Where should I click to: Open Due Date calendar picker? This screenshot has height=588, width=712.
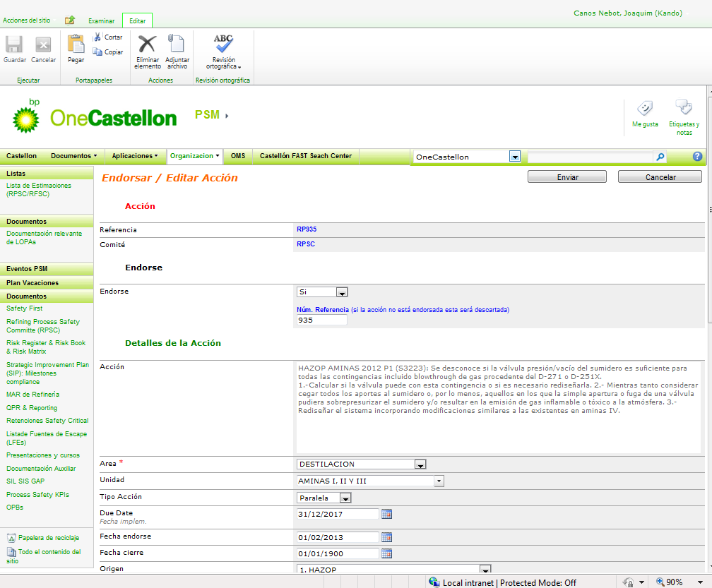pyautogui.click(x=386, y=514)
